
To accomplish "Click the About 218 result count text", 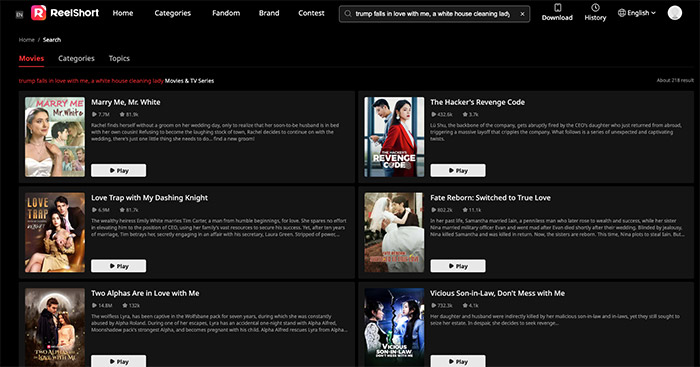I will [675, 80].
